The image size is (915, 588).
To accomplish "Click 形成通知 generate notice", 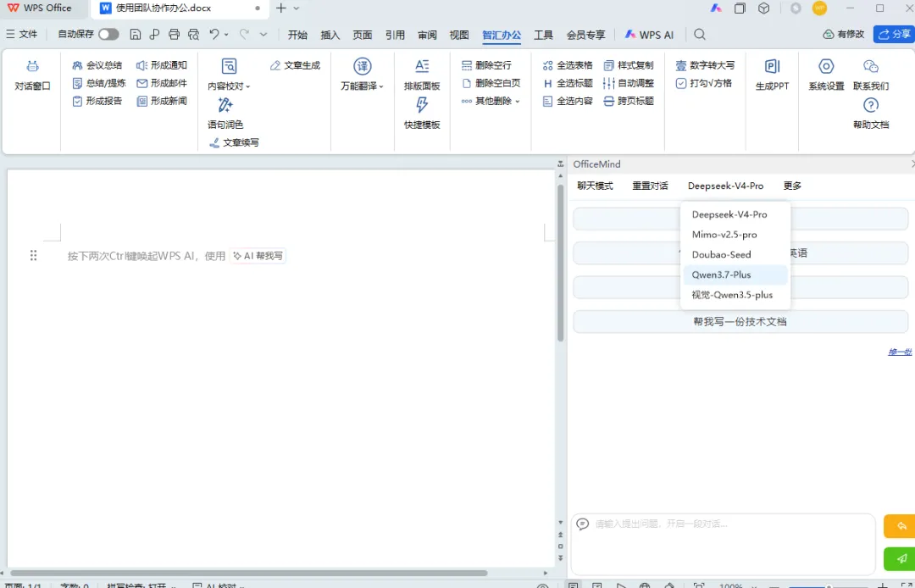I will pyautogui.click(x=162, y=65).
